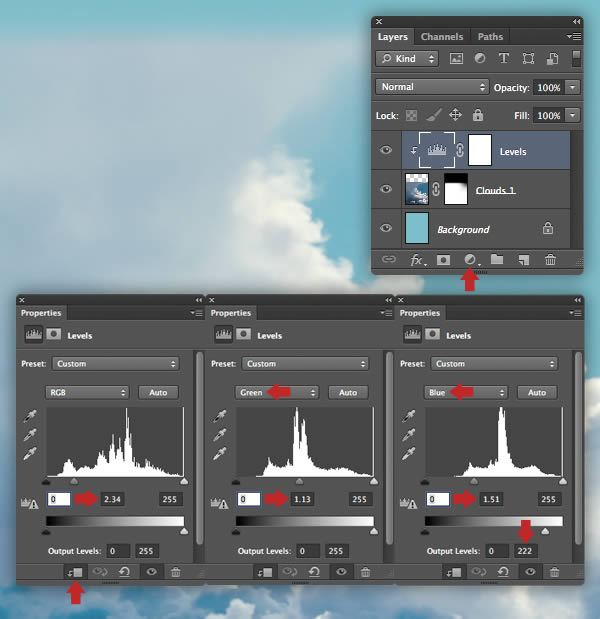
Task: Open the Blue channel dropdown
Action: (466, 392)
